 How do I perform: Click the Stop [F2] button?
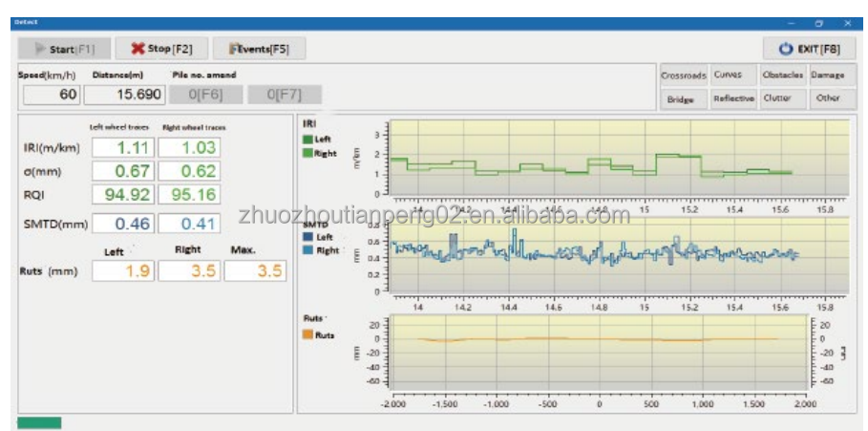point(161,49)
